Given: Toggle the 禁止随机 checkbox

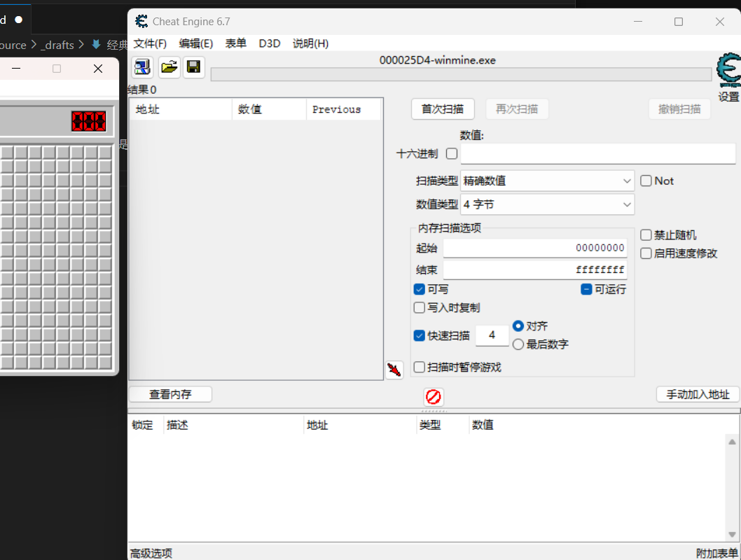Looking at the screenshot, I should [646, 235].
